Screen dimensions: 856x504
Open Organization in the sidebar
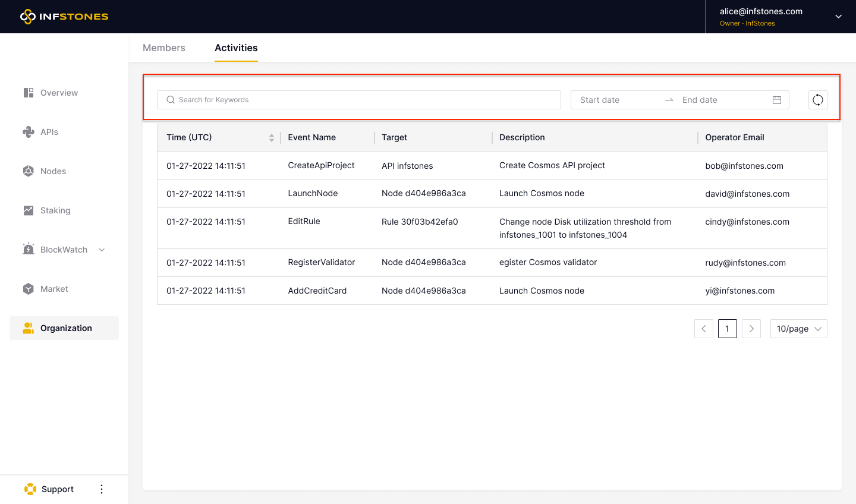coord(64,328)
